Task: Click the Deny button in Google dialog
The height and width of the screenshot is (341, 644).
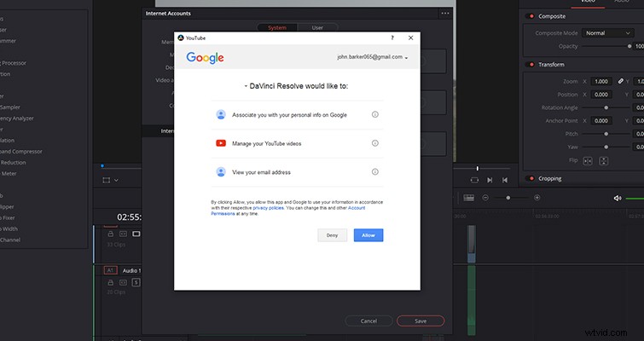Action: click(332, 235)
